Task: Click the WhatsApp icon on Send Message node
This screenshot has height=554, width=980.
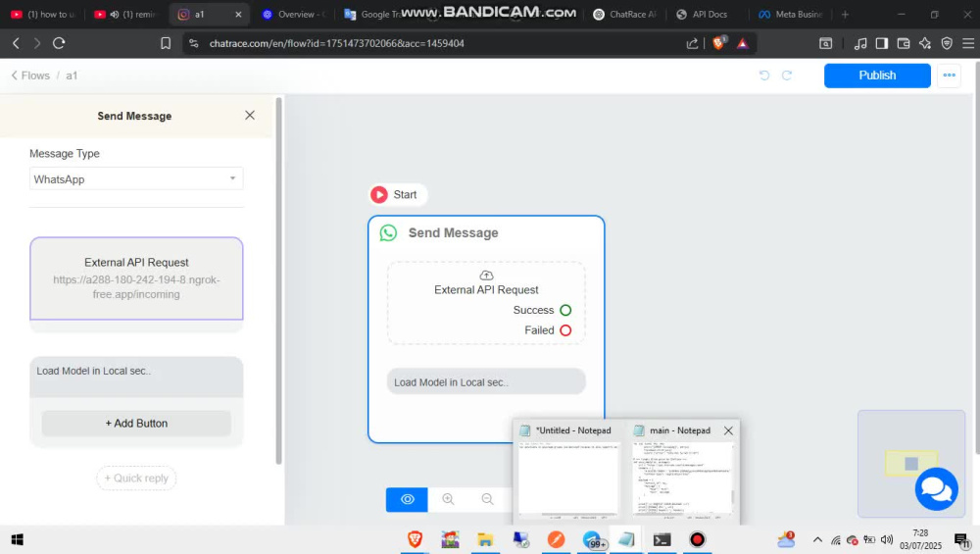Action: point(388,233)
